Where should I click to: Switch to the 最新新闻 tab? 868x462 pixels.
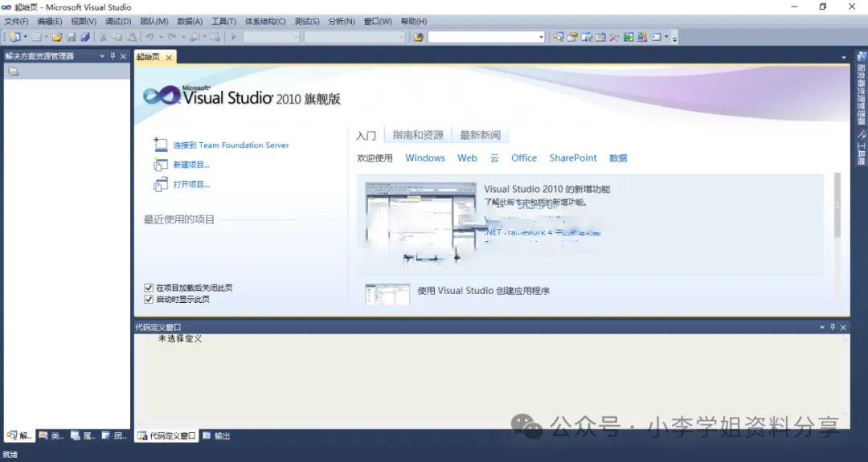tap(480, 135)
